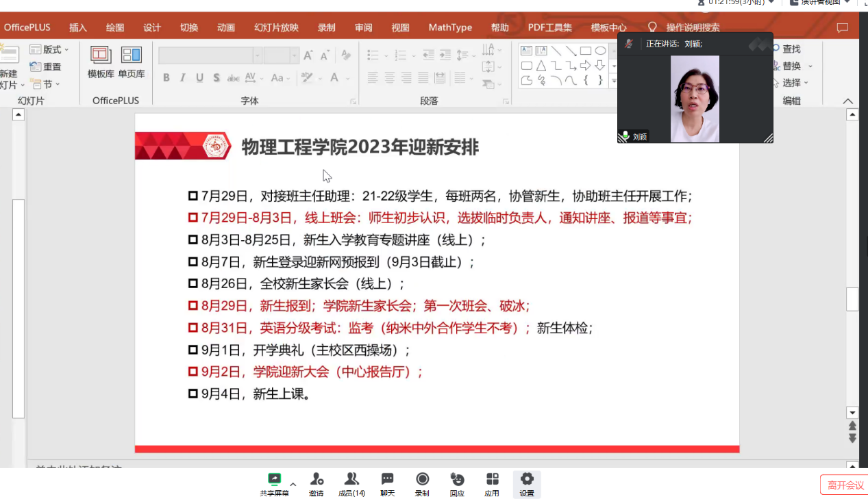Open the 成员(14) members panel
868x501 pixels.
pyautogui.click(x=351, y=484)
